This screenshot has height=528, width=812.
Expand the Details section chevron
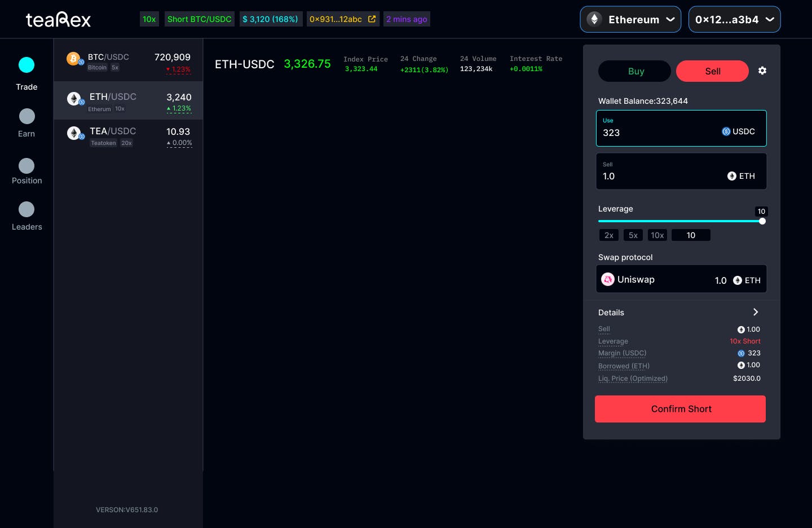tap(756, 312)
